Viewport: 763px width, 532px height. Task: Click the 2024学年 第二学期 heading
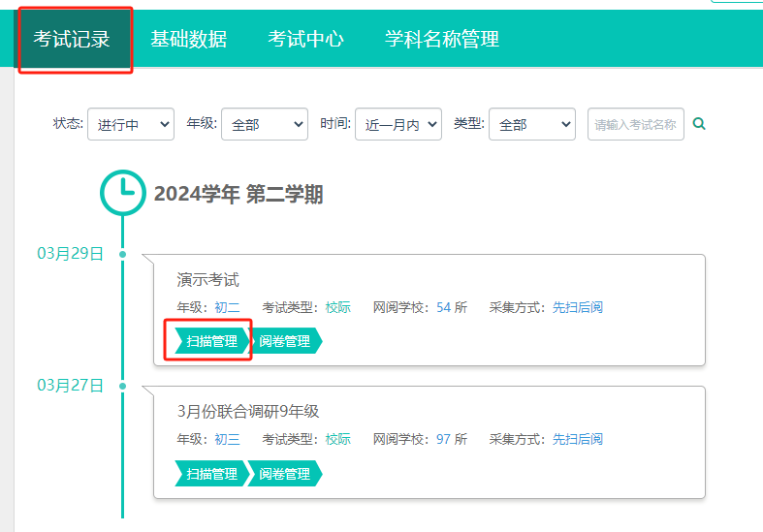[238, 194]
